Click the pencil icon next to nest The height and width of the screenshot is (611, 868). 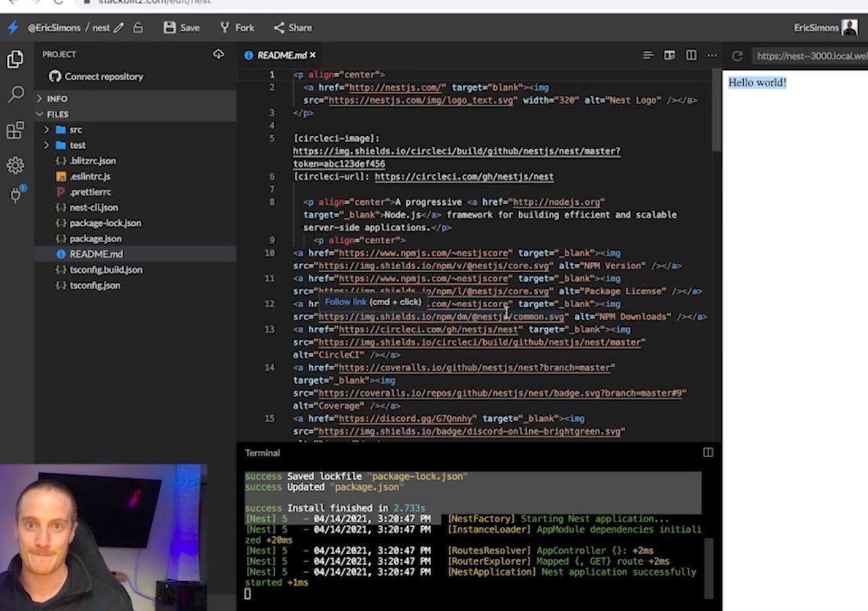coord(119,28)
